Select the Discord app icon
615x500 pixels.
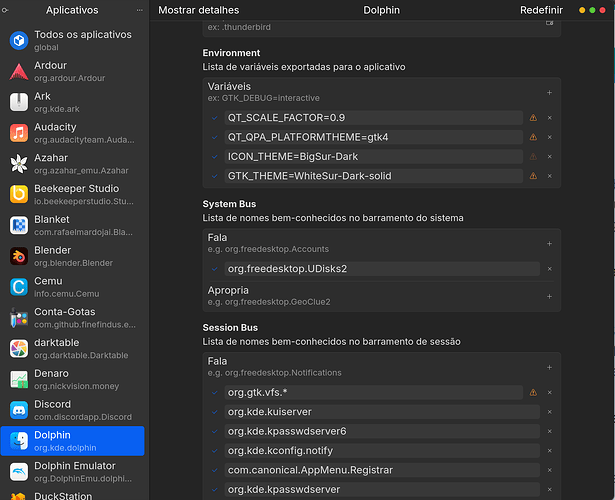(x=19, y=410)
